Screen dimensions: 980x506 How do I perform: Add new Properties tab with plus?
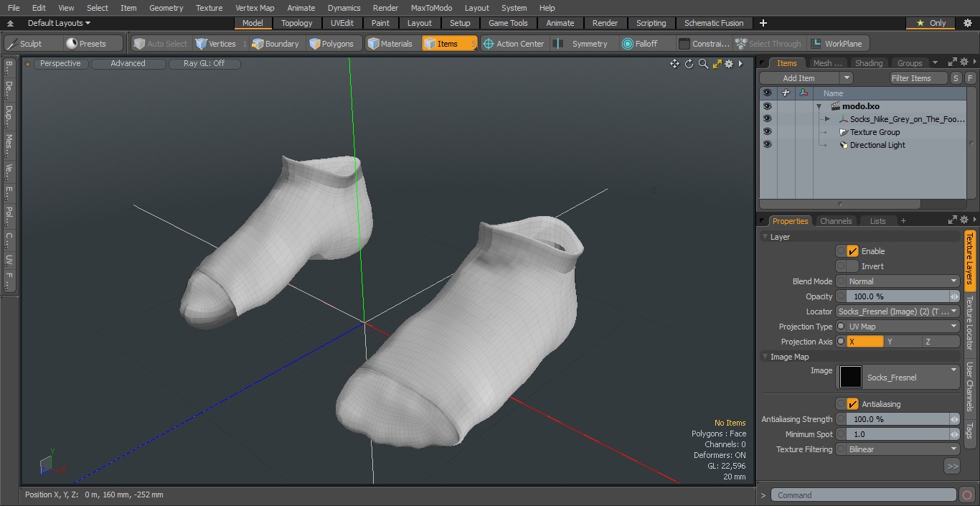(x=903, y=221)
